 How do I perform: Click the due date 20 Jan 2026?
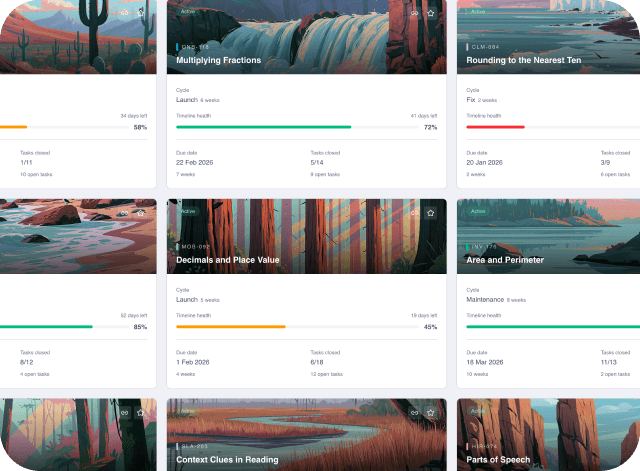coord(484,162)
